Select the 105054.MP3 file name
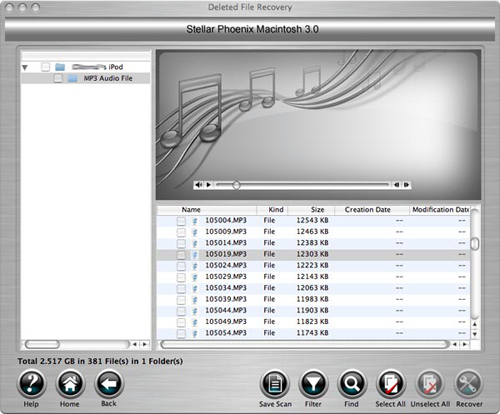500x414 pixels. tap(226, 333)
